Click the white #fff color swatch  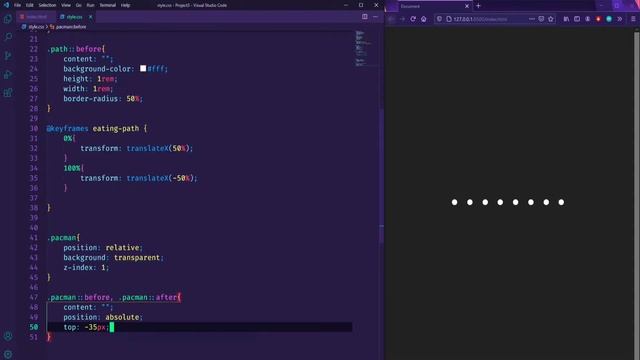click(x=143, y=69)
